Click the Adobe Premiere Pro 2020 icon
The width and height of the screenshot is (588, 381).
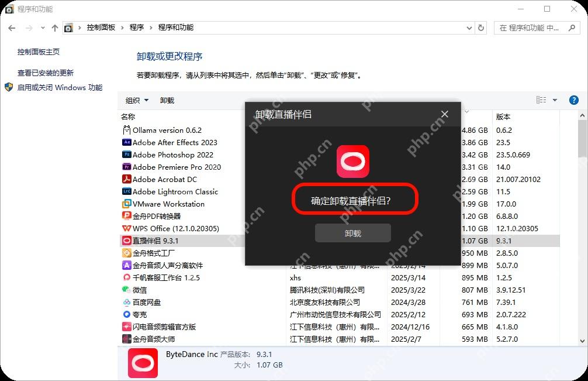pyautogui.click(x=127, y=167)
